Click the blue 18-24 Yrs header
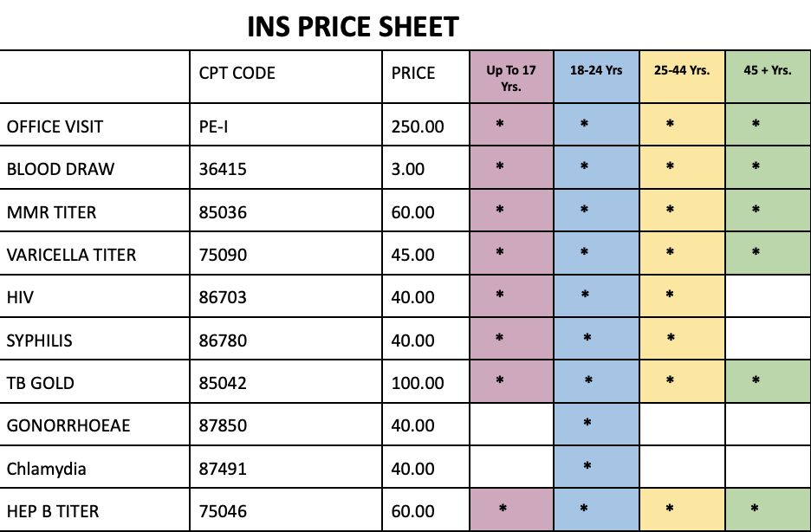Image resolution: width=811 pixels, height=532 pixels. (x=596, y=77)
